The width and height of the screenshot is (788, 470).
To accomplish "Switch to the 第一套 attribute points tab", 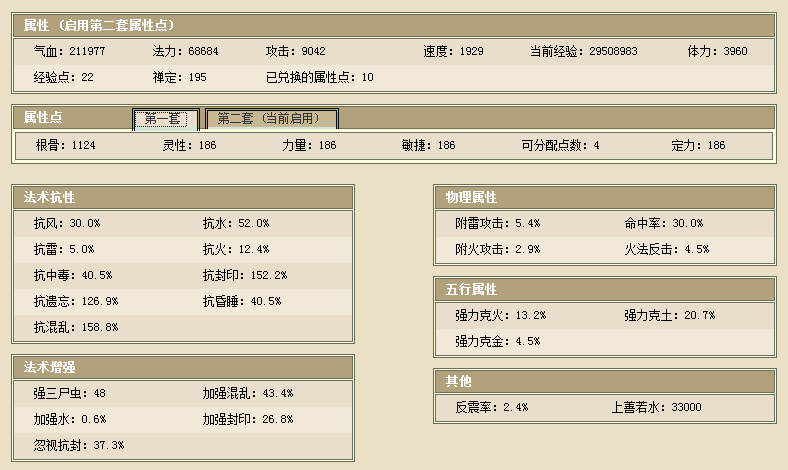I will pos(165,119).
